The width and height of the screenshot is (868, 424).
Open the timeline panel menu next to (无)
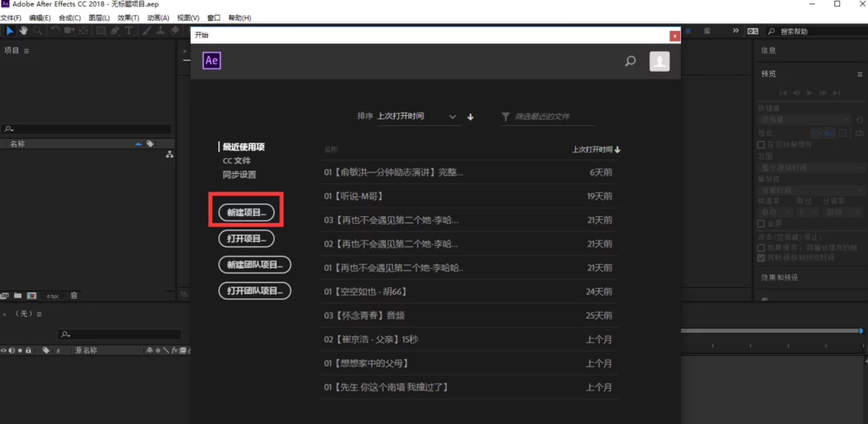(x=39, y=314)
